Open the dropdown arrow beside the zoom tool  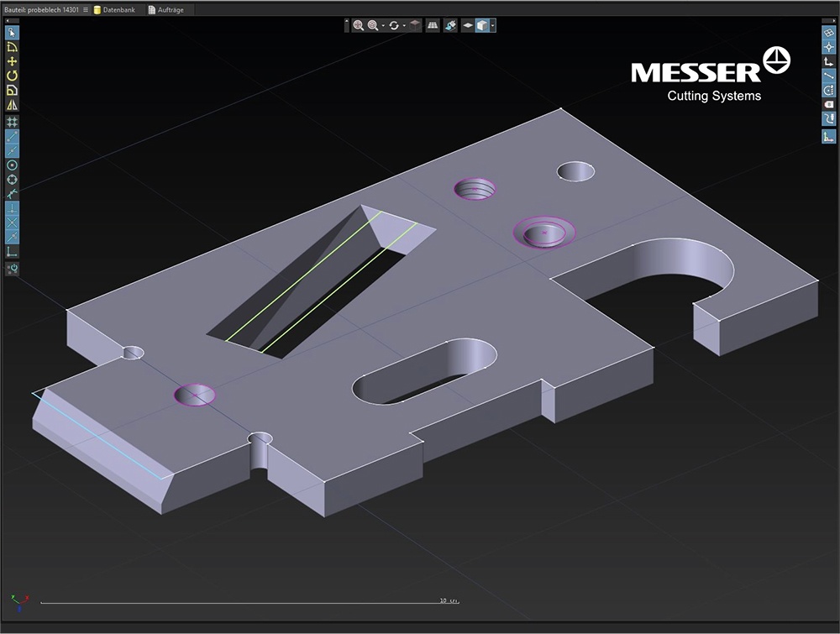[x=383, y=26]
